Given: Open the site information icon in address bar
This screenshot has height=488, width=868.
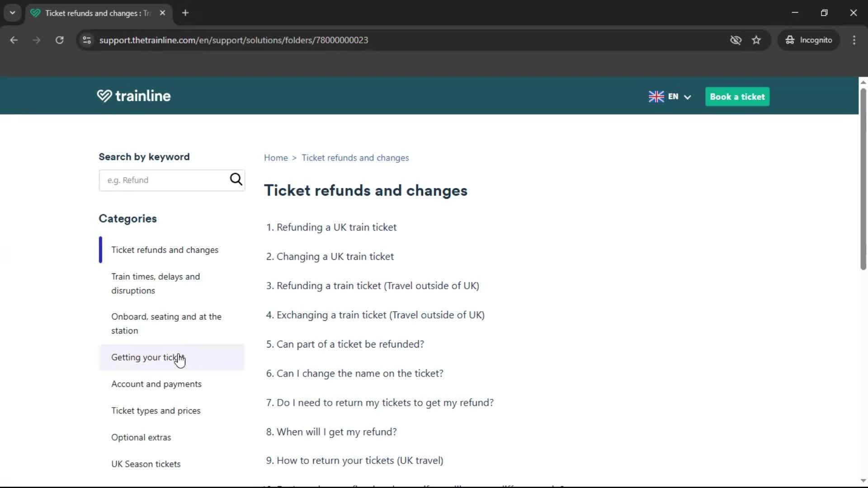Looking at the screenshot, I should (x=86, y=40).
